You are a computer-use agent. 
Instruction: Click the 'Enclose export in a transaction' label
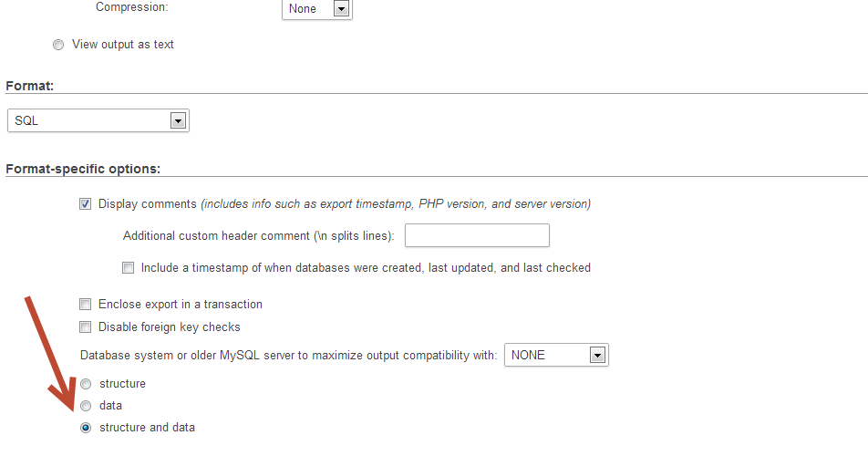(x=181, y=305)
